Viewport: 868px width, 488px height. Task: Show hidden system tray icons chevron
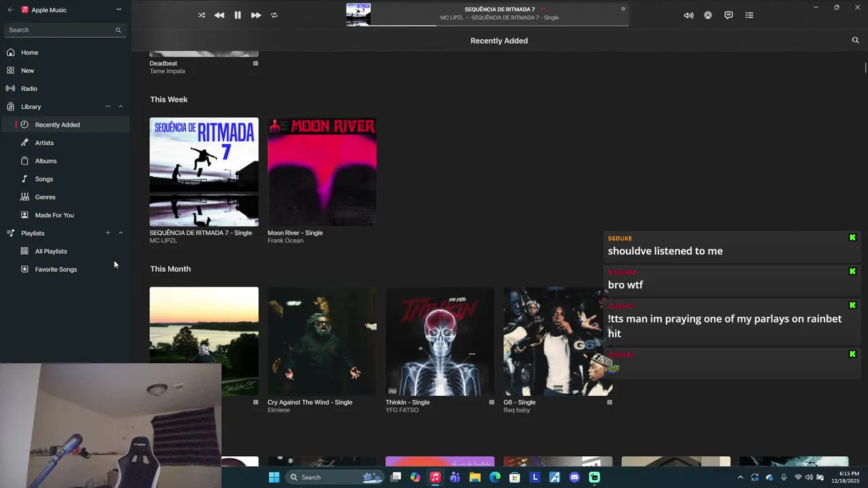pyautogui.click(x=740, y=477)
